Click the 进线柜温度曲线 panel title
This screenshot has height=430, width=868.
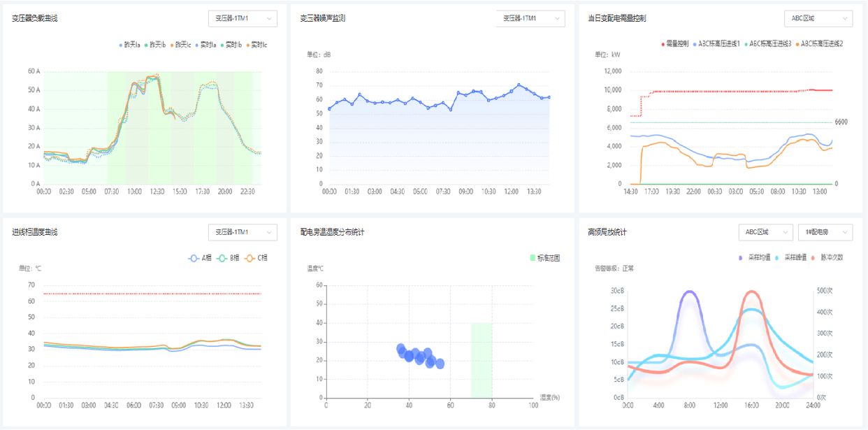35,232
